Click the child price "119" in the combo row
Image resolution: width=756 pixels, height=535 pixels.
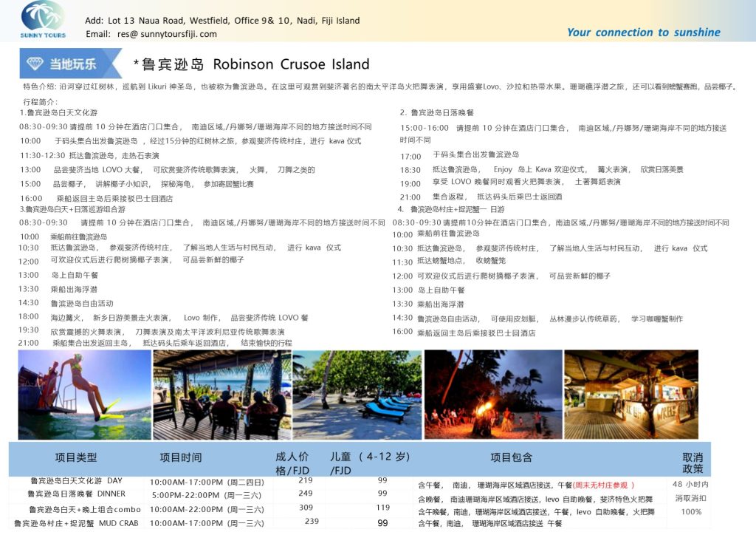[383, 508]
